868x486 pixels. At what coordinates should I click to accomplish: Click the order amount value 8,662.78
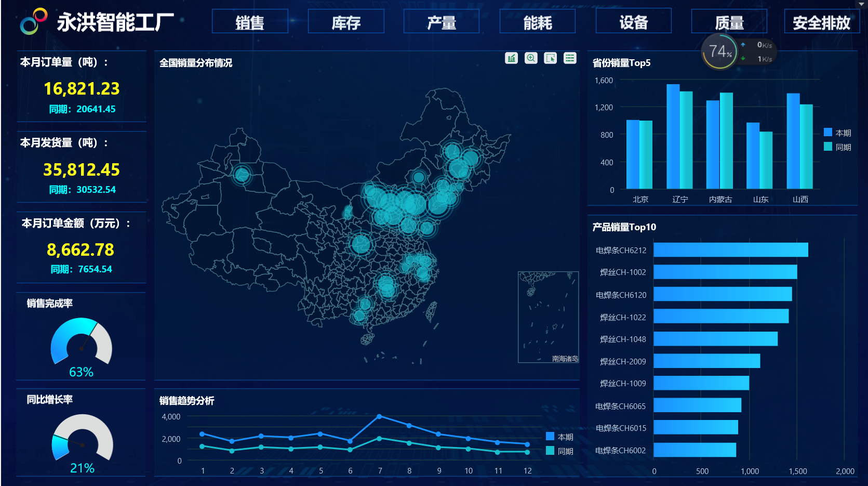tap(81, 250)
